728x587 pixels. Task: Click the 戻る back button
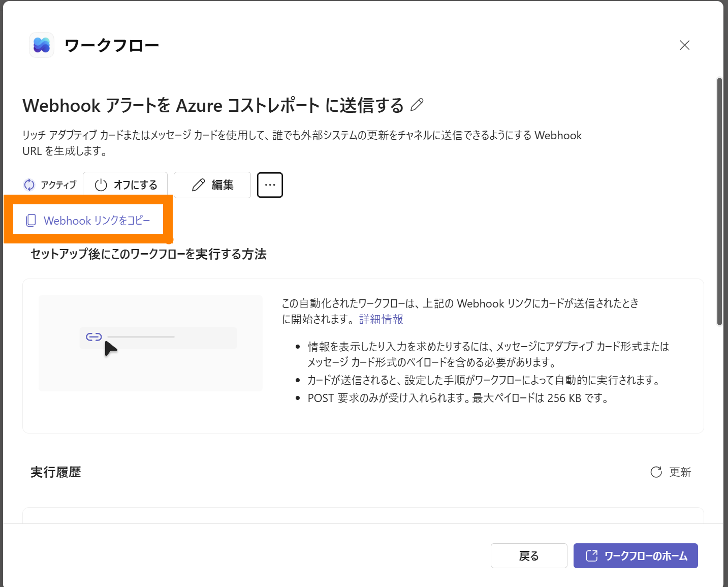coord(529,556)
